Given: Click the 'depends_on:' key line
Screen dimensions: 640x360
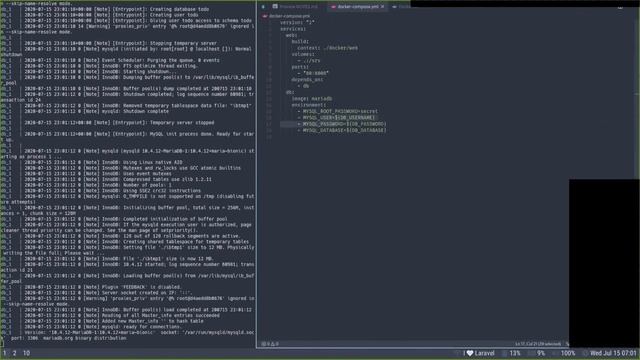Looking at the screenshot, I should pyautogui.click(x=307, y=80).
